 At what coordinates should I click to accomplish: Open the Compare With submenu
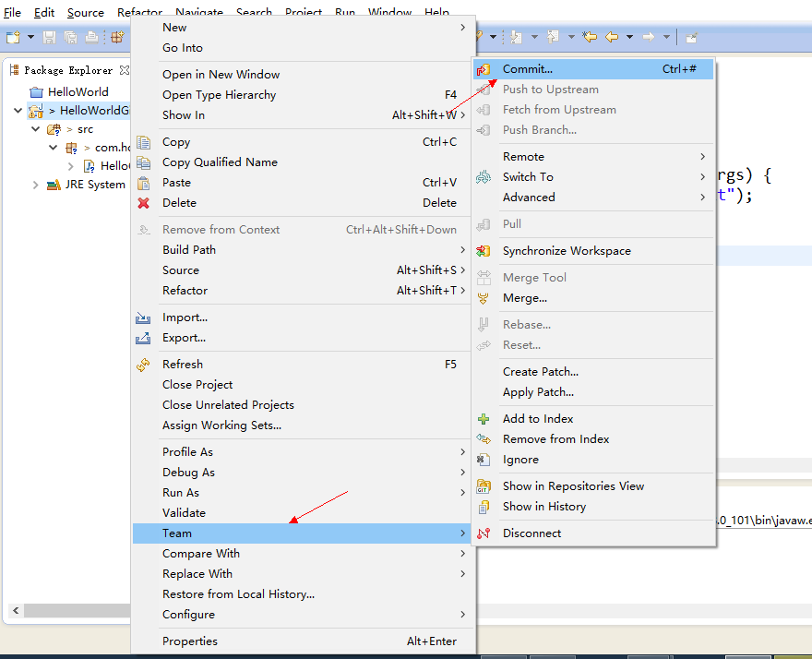point(303,553)
